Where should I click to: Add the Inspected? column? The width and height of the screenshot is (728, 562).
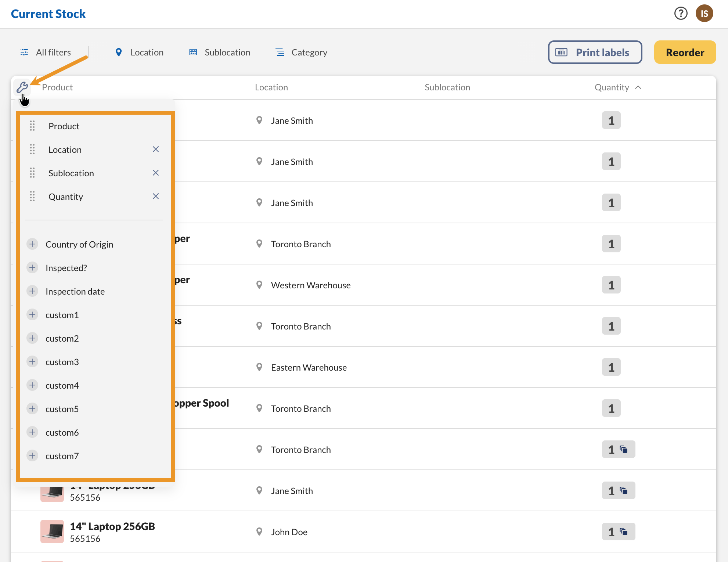(x=32, y=268)
